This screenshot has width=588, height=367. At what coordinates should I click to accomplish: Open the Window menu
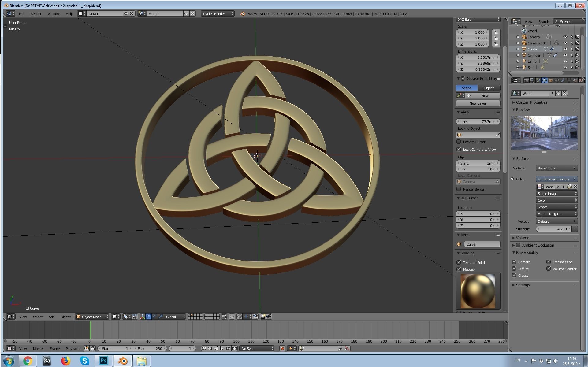pyautogui.click(x=53, y=13)
